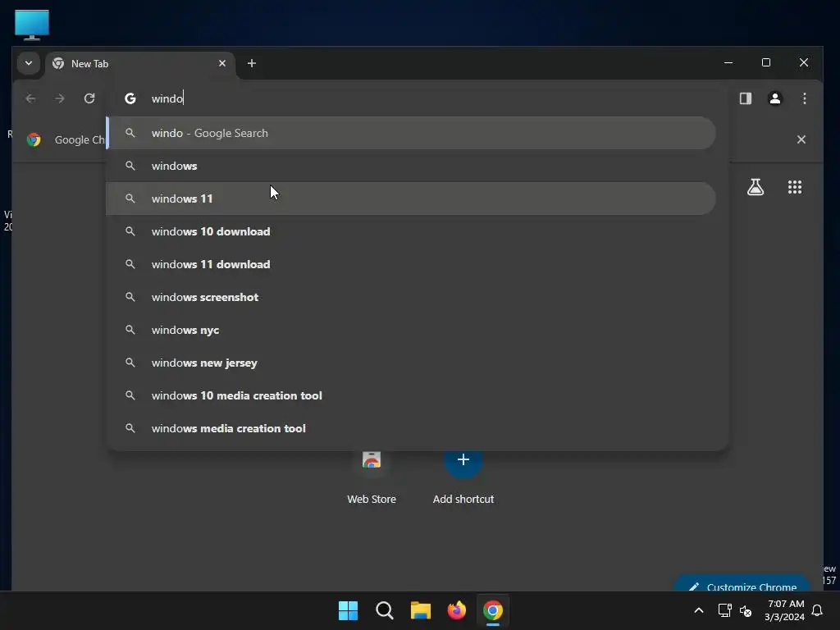The height and width of the screenshot is (630, 840).
Task: Select the desktop computer monitor icon
Action: click(x=32, y=25)
